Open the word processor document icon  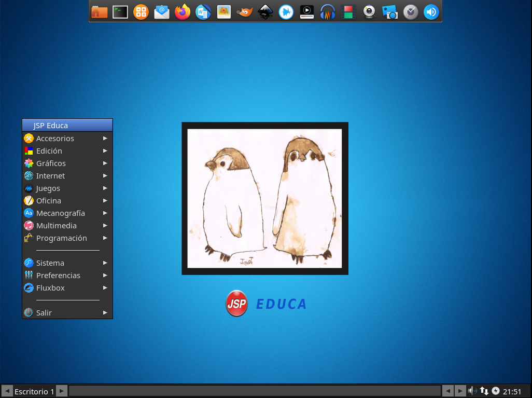pyautogui.click(x=203, y=12)
